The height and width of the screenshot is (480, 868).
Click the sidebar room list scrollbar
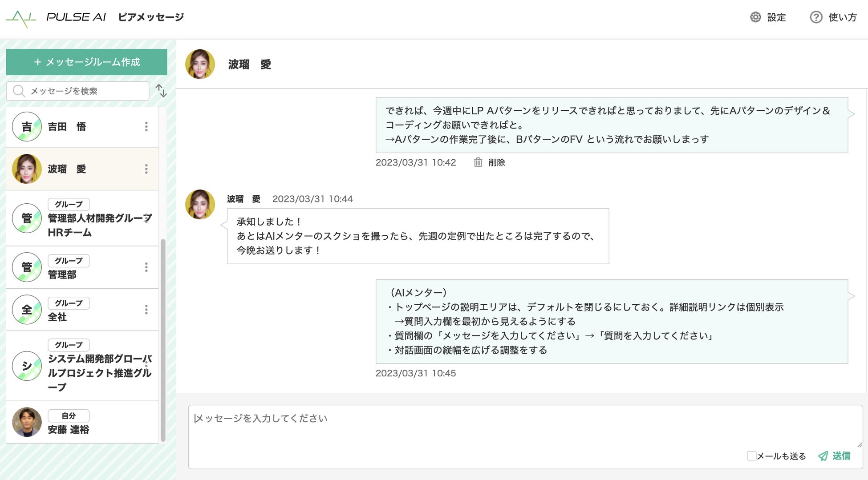163,338
